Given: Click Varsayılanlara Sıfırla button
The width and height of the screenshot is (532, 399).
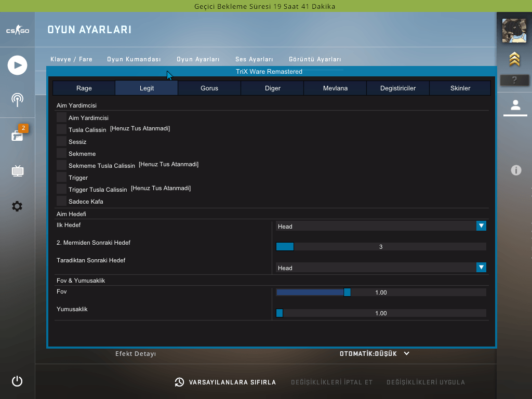Looking at the screenshot, I should pos(232,382).
